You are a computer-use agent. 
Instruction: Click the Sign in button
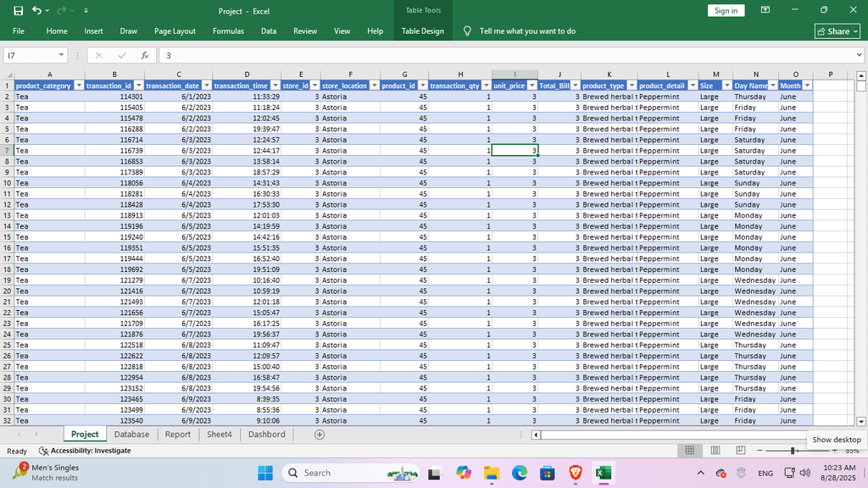[x=726, y=10]
